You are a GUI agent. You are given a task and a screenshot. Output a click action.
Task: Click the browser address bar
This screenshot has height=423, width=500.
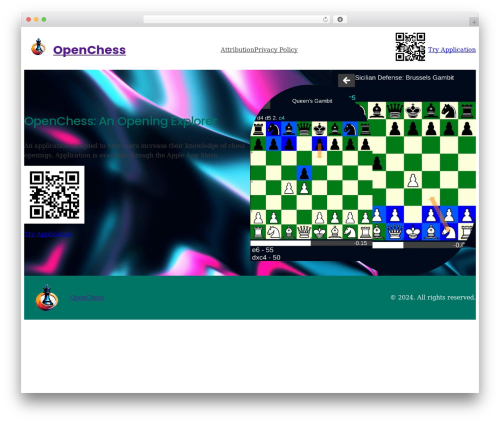click(237, 19)
